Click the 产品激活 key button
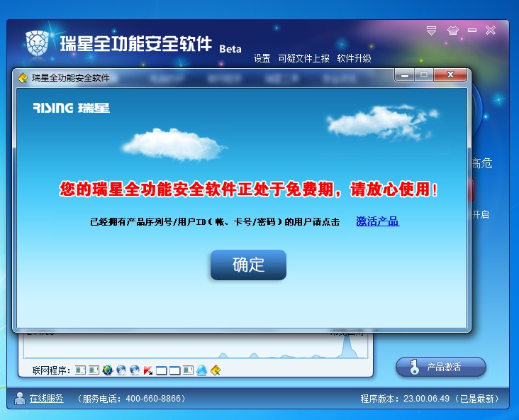 point(441,367)
